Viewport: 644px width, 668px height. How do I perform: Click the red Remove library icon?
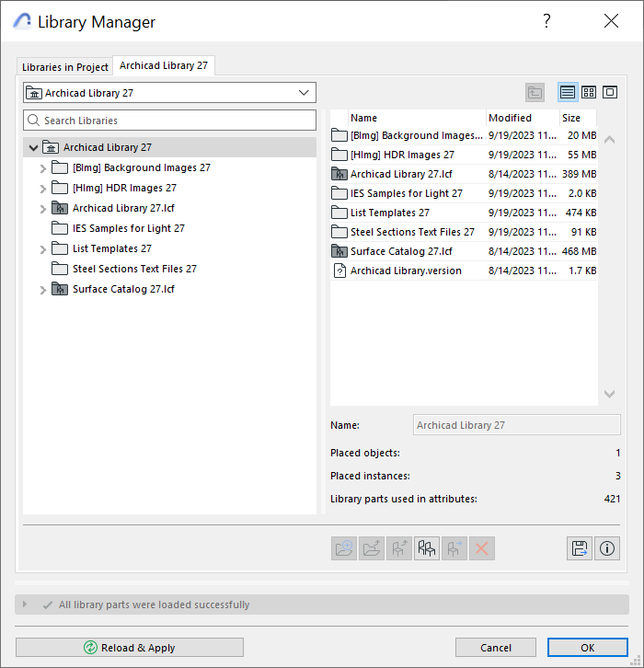[x=482, y=548]
